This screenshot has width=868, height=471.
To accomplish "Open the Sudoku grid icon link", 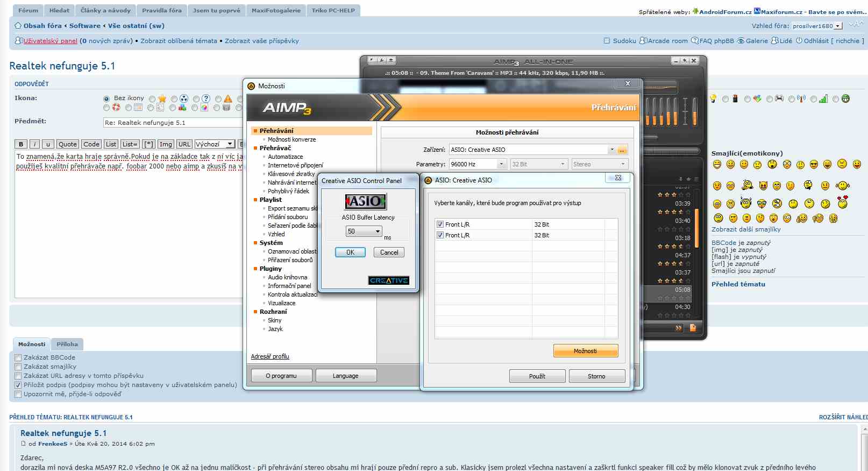I will click(607, 41).
